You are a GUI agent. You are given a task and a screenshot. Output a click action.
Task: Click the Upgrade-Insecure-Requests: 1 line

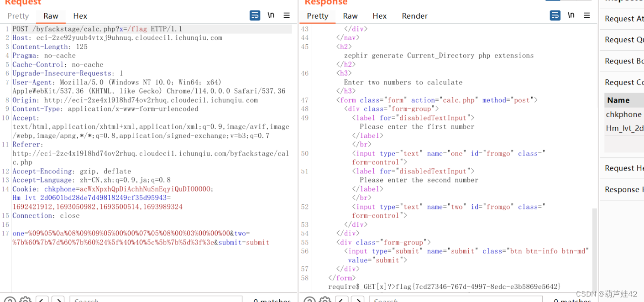[68, 73]
